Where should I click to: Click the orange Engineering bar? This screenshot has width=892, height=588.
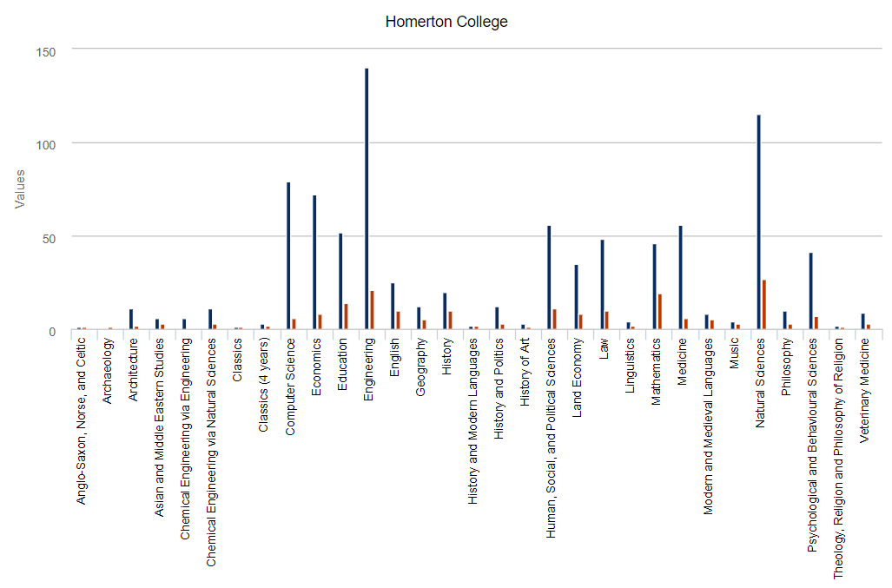pos(372,310)
